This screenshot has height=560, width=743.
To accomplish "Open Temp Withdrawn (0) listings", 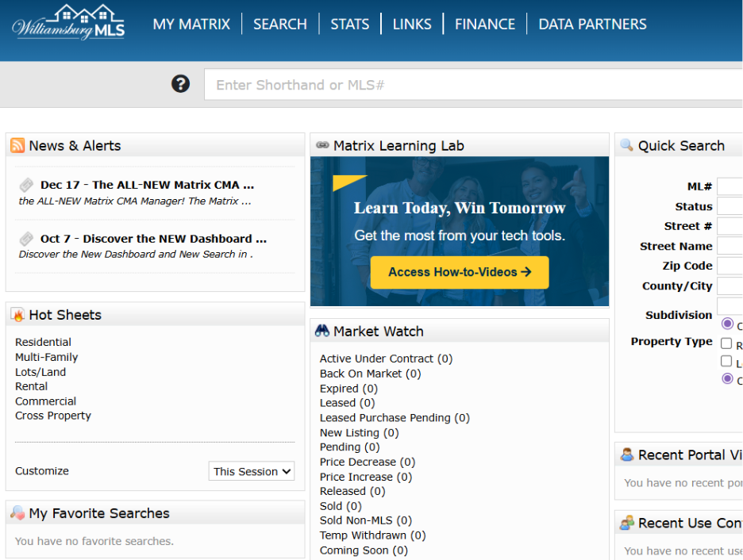I will [373, 535].
